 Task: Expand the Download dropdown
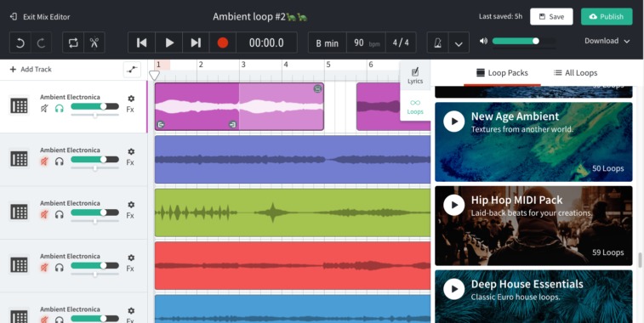point(607,41)
